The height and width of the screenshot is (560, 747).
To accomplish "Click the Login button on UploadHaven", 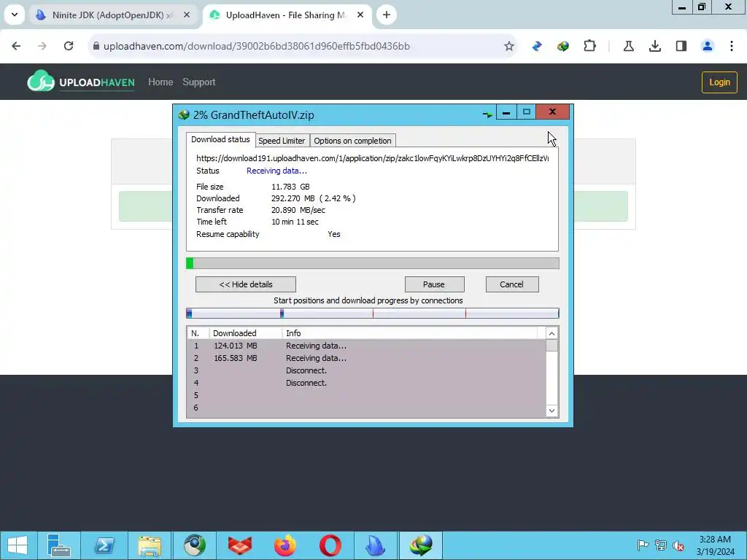I will 719,82.
